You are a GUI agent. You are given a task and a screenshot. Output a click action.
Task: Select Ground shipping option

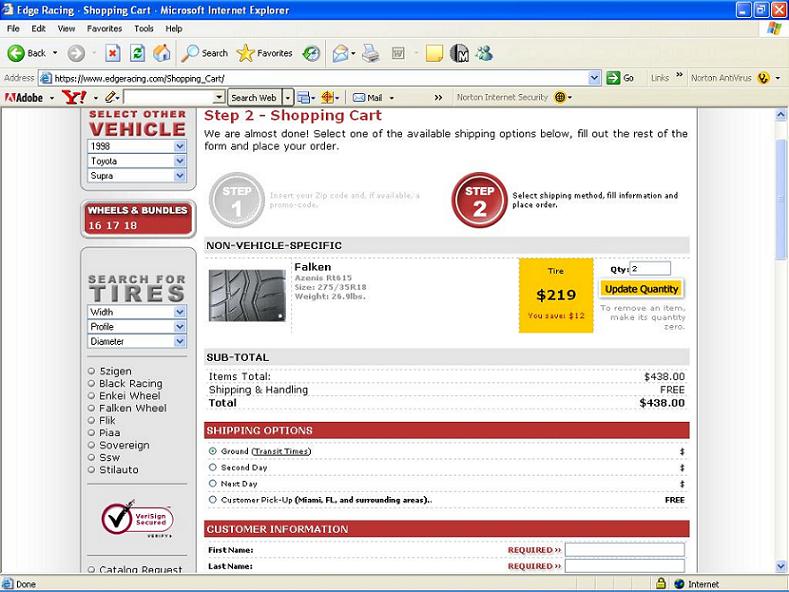point(213,451)
